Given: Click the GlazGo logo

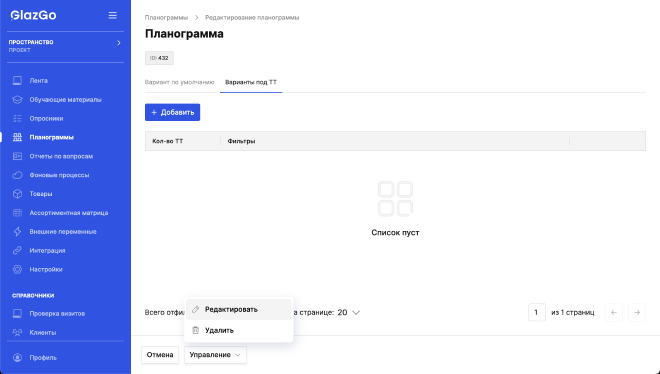Looking at the screenshot, I should click(33, 15).
